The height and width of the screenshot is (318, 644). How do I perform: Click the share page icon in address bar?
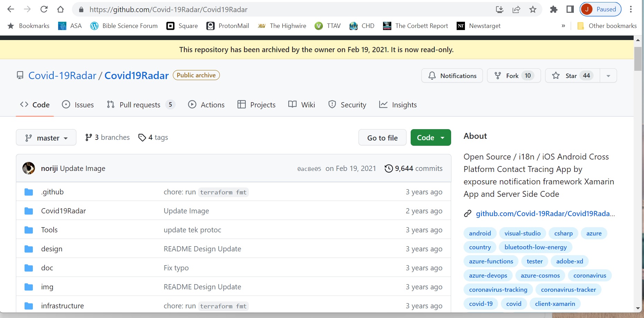[x=516, y=9]
